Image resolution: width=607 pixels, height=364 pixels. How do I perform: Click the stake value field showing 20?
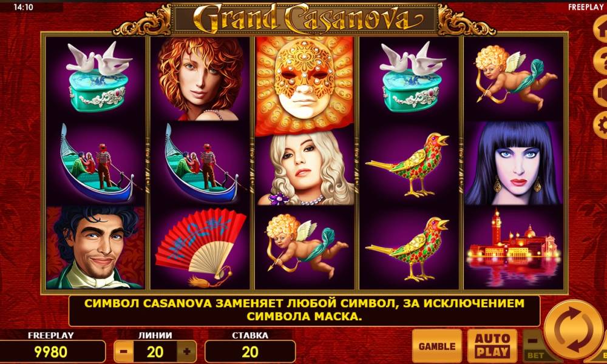pos(250,352)
